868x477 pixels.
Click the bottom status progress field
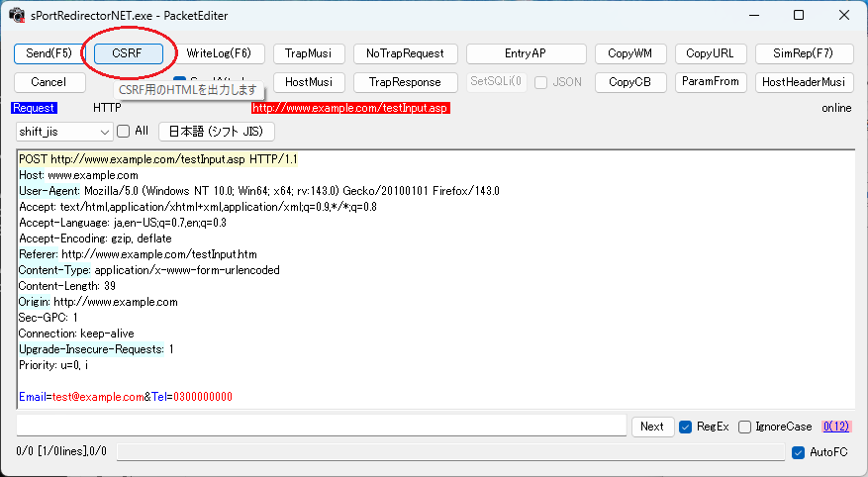(450, 452)
